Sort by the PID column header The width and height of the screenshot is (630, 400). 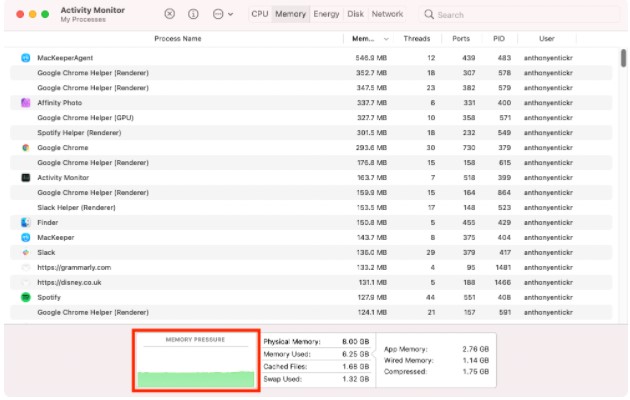499,39
